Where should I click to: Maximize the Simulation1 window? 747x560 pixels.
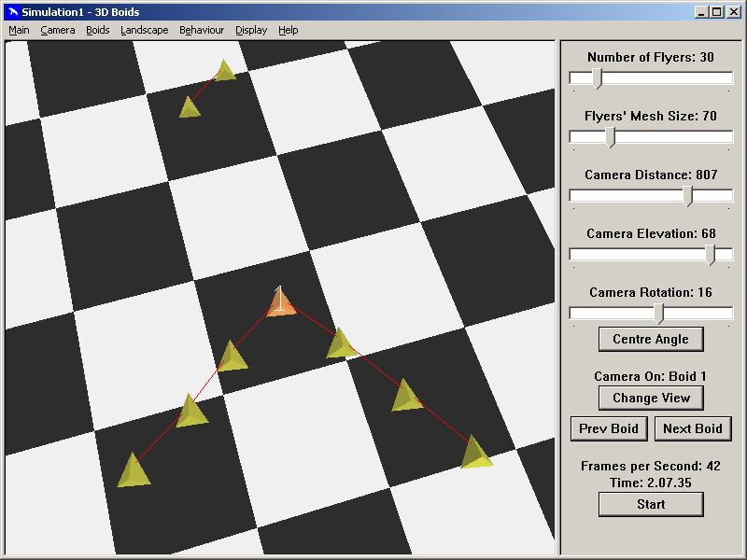(717, 12)
